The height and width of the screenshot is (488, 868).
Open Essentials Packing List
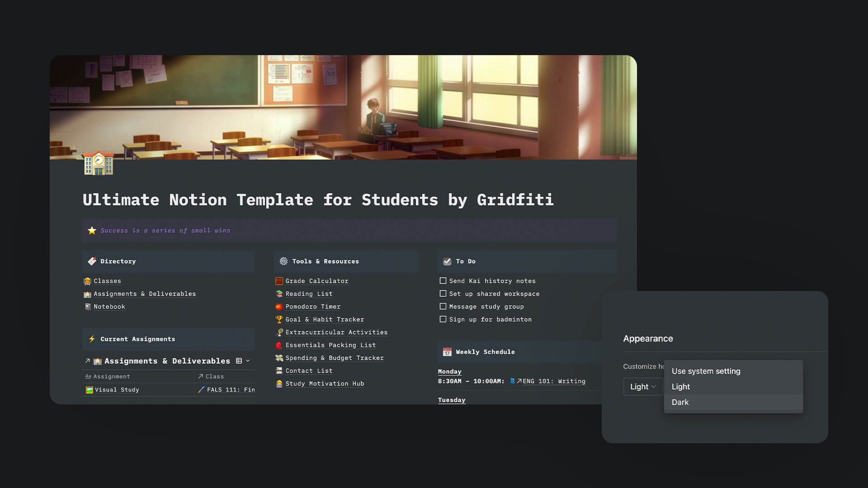(x=330, y=345)
